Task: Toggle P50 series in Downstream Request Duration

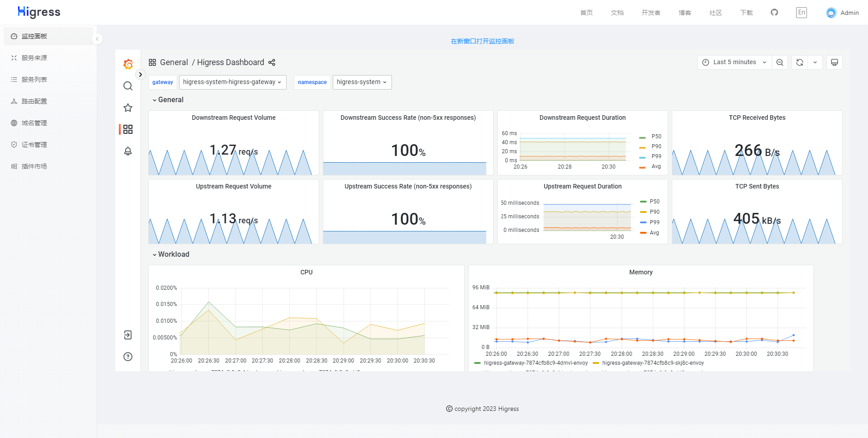Action: click(656, 137)
